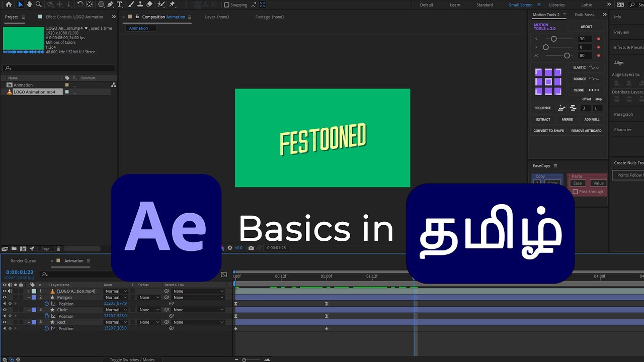
Task: Collapse the Poligon layer twirl arrow
Action: (29, 297)
